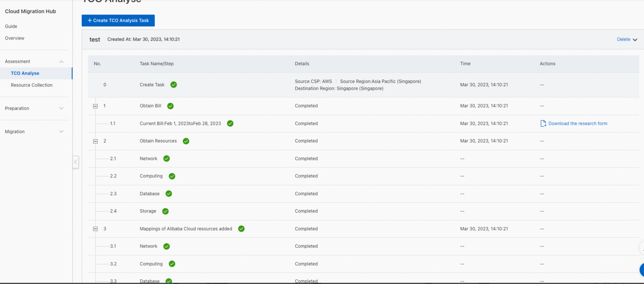Click the status check icon beside Current Bill row
Screen dimensions: 644x284
230,124
